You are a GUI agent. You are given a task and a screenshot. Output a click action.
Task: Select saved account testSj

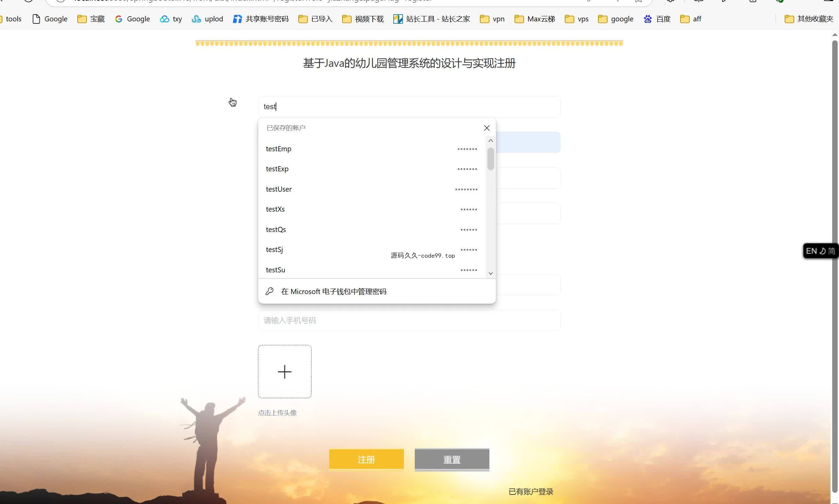pos(372,250)
